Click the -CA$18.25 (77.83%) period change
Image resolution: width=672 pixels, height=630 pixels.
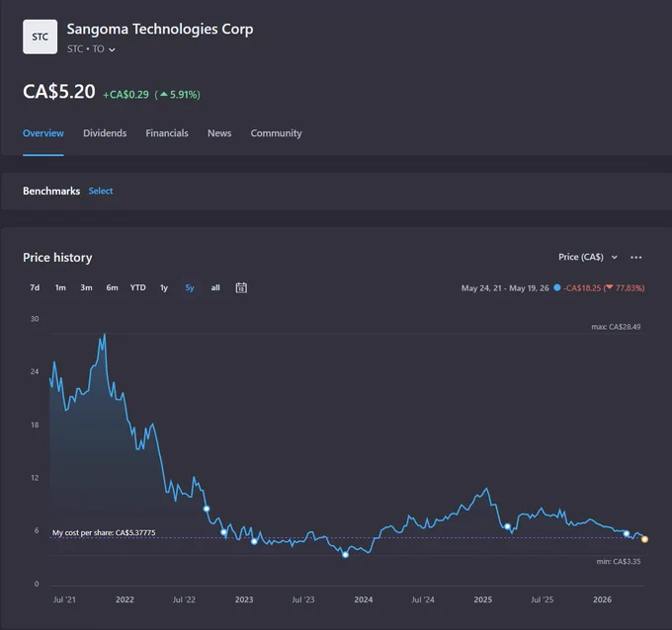(x=604, y=288)
